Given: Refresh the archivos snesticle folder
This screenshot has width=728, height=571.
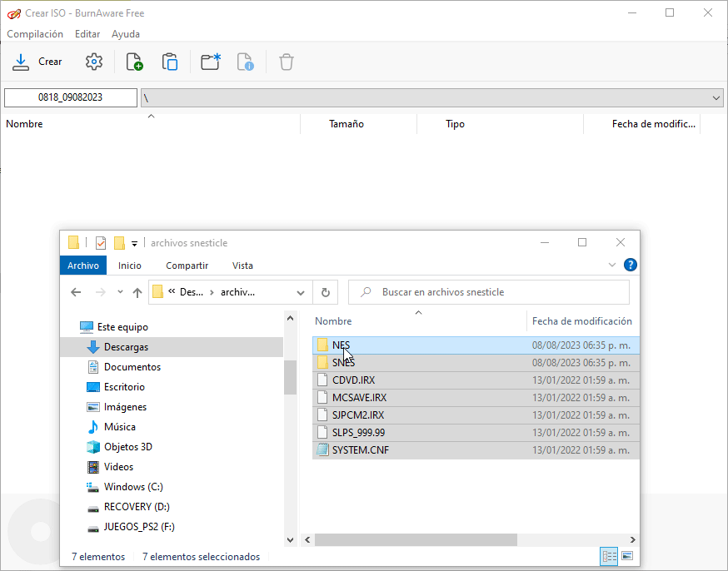Looking at the screenshot, I should coord(326,292).
